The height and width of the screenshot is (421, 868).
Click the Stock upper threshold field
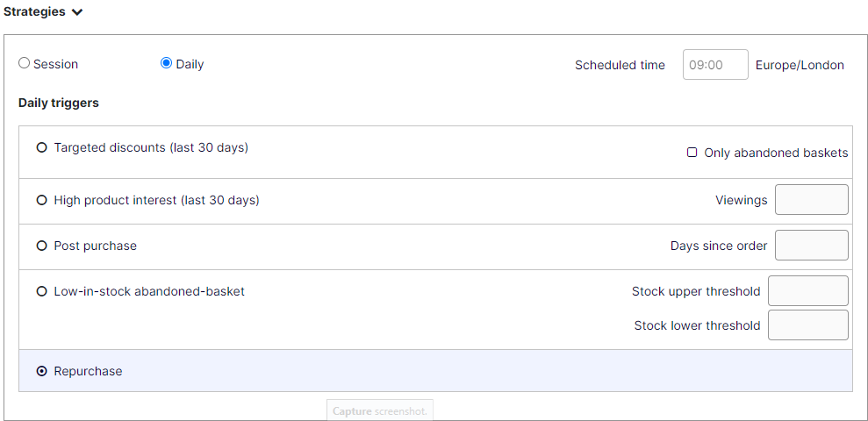click(x=807, y=291)
